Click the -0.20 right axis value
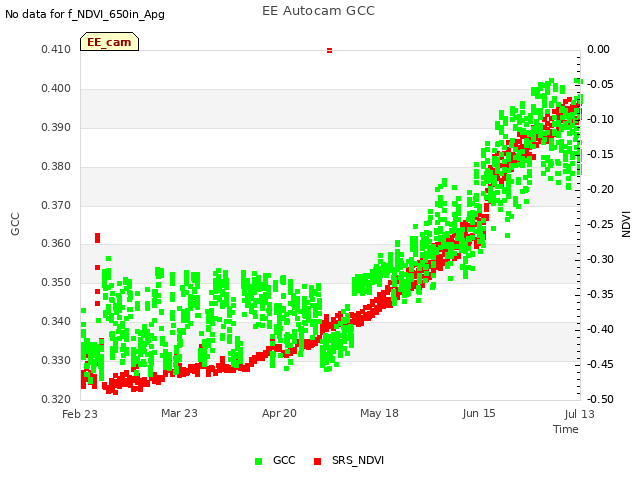Image resolution: width=640 pixels, height=480 pixels. pyautogui.click(x=600, y=189)
